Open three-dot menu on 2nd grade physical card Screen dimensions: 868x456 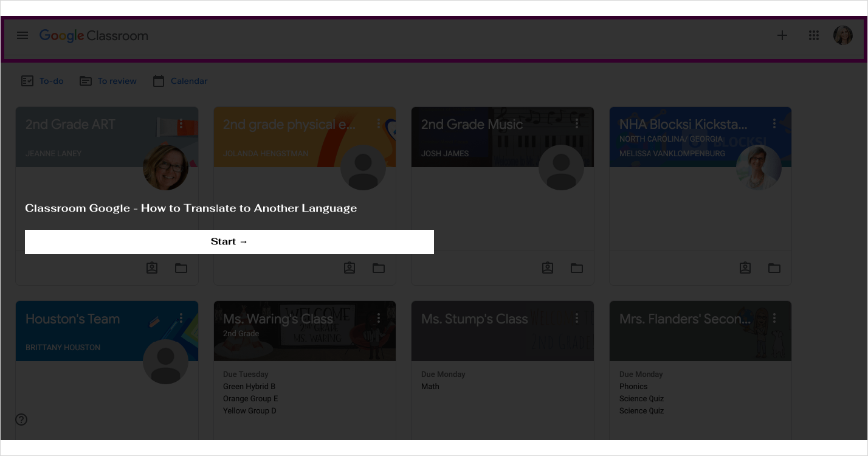[379, 124]
